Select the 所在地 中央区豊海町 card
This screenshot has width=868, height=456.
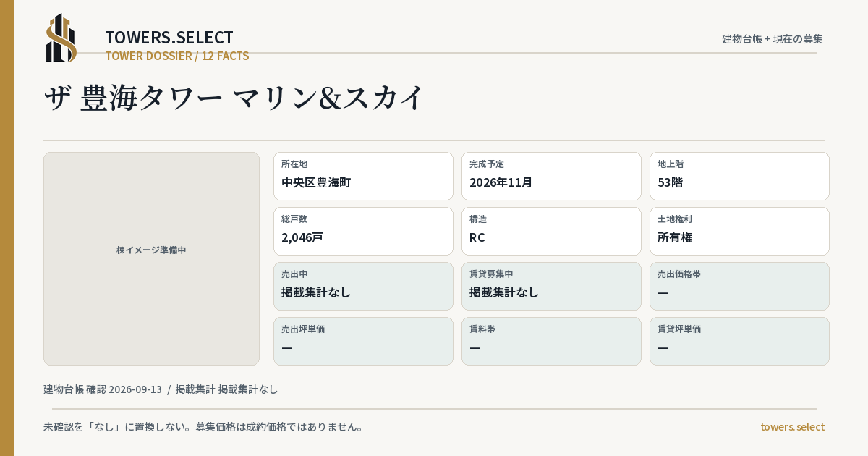[x=363, y=176]
